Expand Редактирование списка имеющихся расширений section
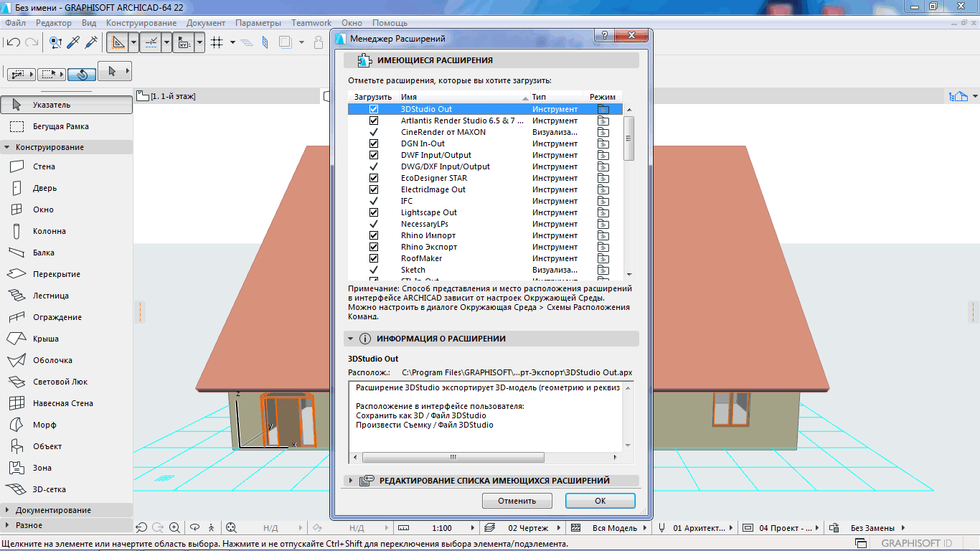This screenshot has width=980, height=551. 350,481
